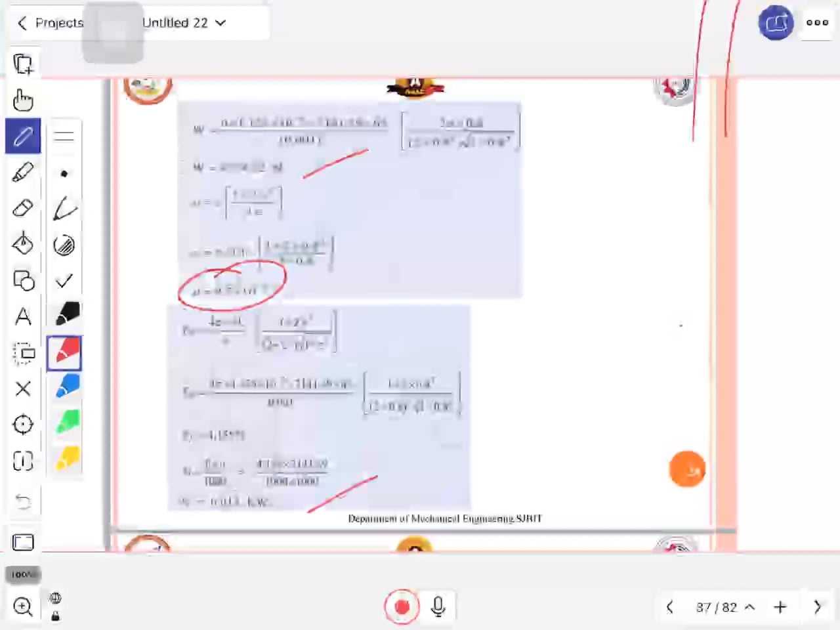Undo the last stroke

[x=23, y=502]
